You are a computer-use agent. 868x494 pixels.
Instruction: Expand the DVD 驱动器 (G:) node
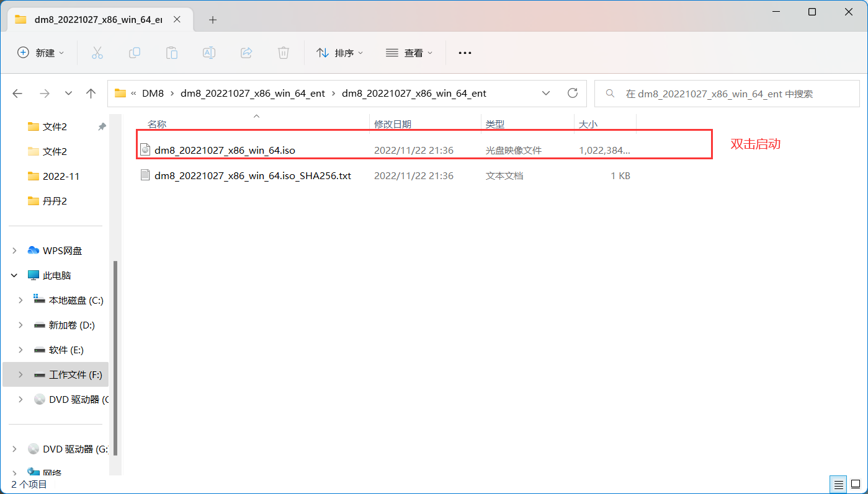[x=15, y=449]
